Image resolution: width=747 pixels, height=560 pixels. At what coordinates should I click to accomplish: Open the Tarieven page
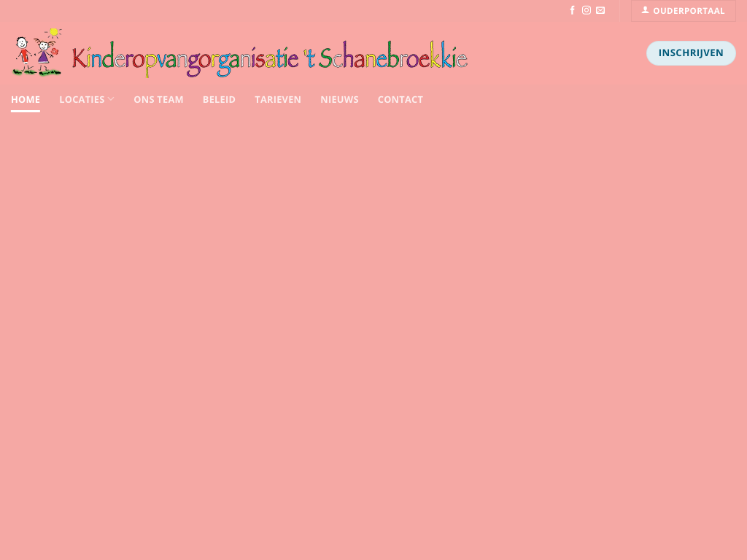278,99
